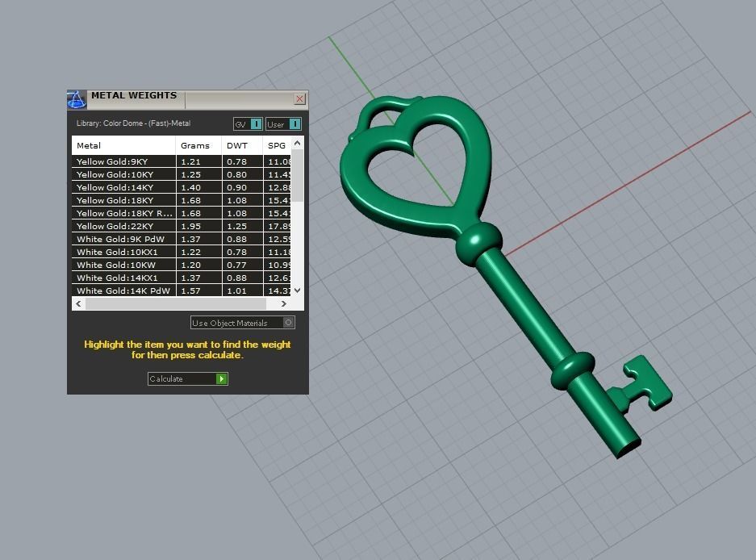Screen dimensions: 756x560
Task: Click DWT value 0.77 for 10KW
Action: [x=236, y=265]
